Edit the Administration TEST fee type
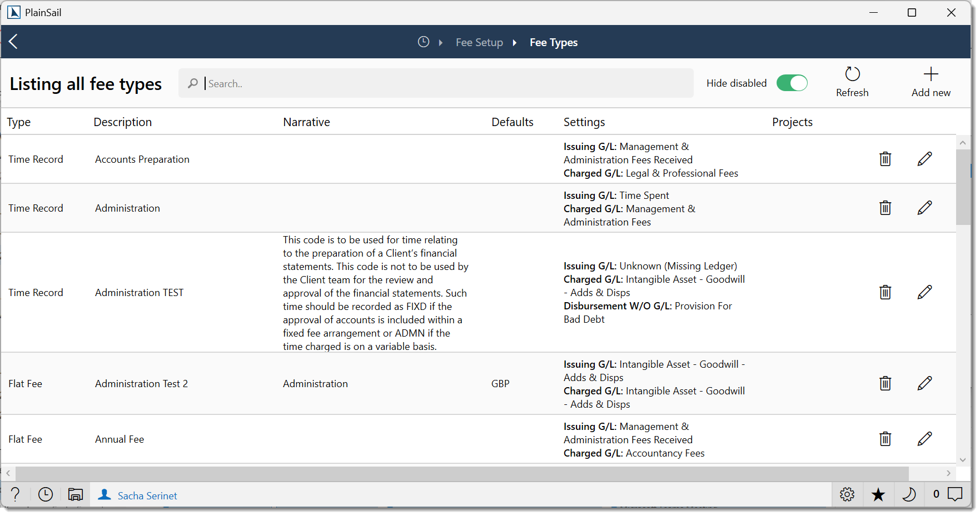Screen dimensions: 980x516 924,292
